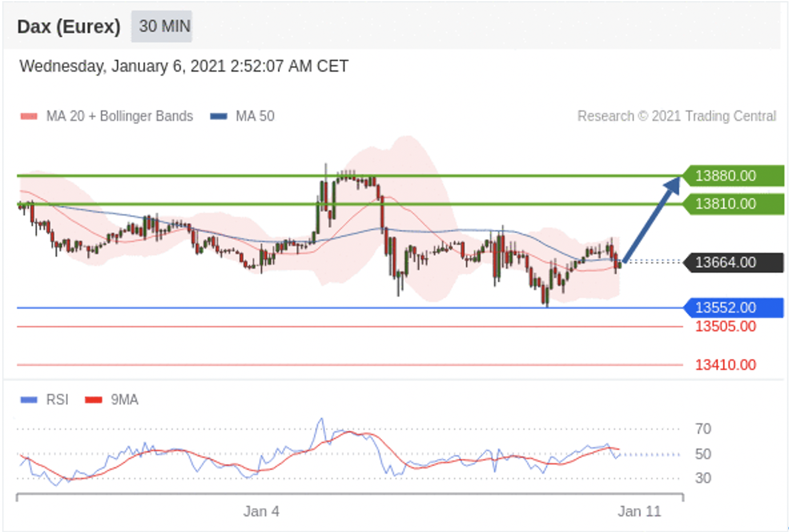Click the 13505.00 red support value
The image size is (789, 532).
tap(726, 327)
